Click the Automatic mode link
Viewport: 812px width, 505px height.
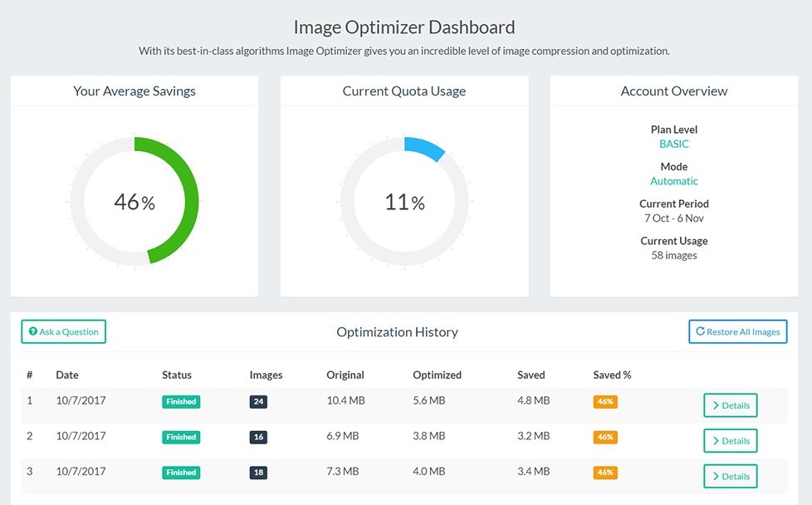(673, 181)
